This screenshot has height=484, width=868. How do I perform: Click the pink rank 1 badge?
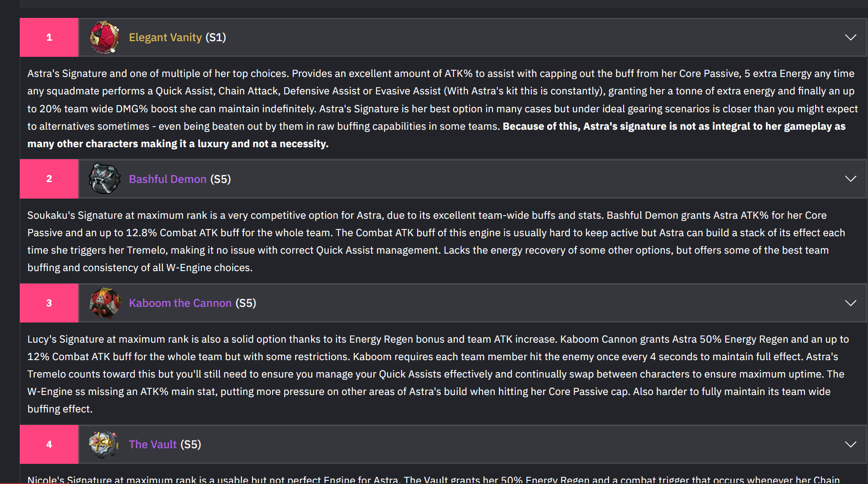click(x=49, y=38)
